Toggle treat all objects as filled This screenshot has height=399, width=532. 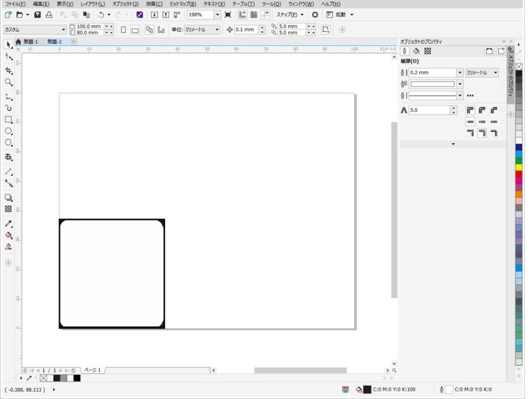pos(325,30)
